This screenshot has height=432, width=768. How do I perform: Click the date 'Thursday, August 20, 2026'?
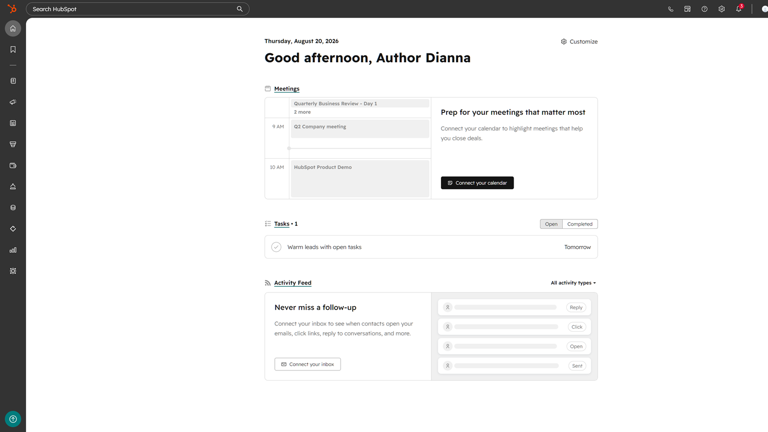tap(301, 41)
